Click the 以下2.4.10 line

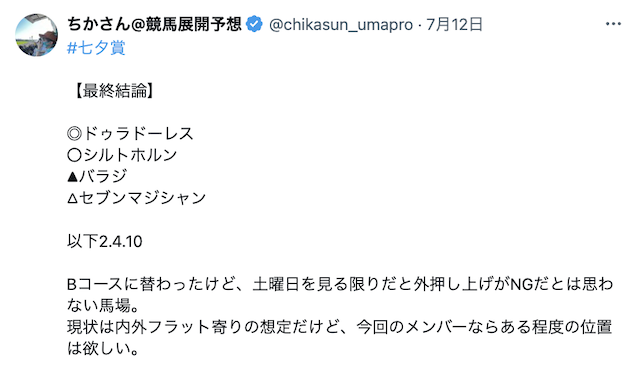click(104, 241)
